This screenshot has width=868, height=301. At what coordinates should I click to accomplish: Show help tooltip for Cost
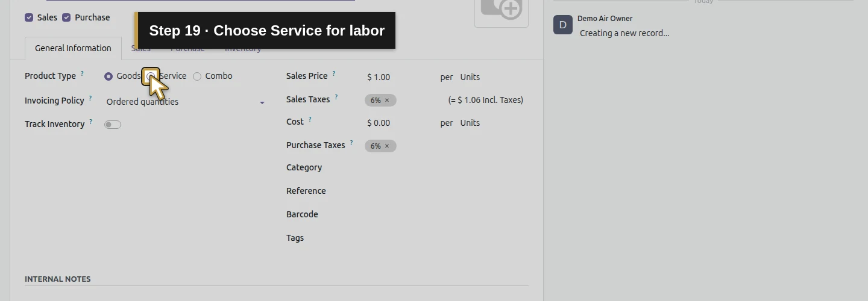(310, 119)
